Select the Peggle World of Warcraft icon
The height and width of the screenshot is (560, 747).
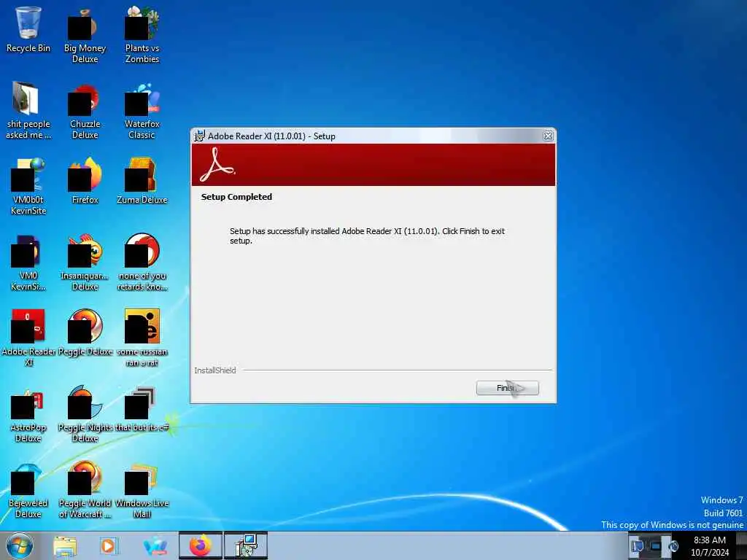click(85, 489)
